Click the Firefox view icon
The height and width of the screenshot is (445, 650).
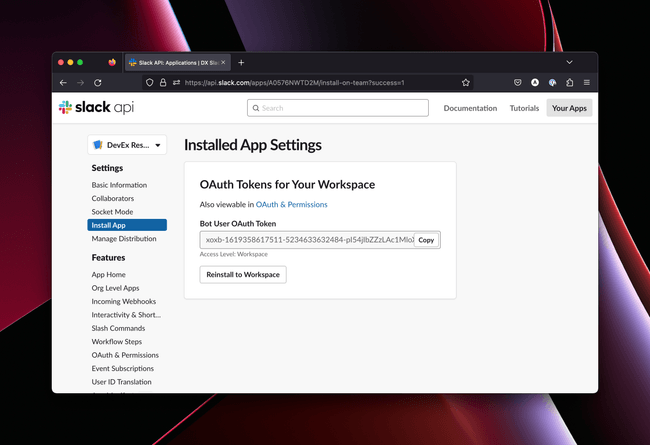(x=112, y=62)
